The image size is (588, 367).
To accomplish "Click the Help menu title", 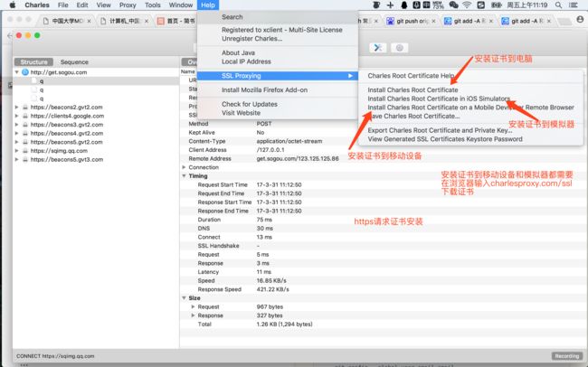I will (208, 5).
